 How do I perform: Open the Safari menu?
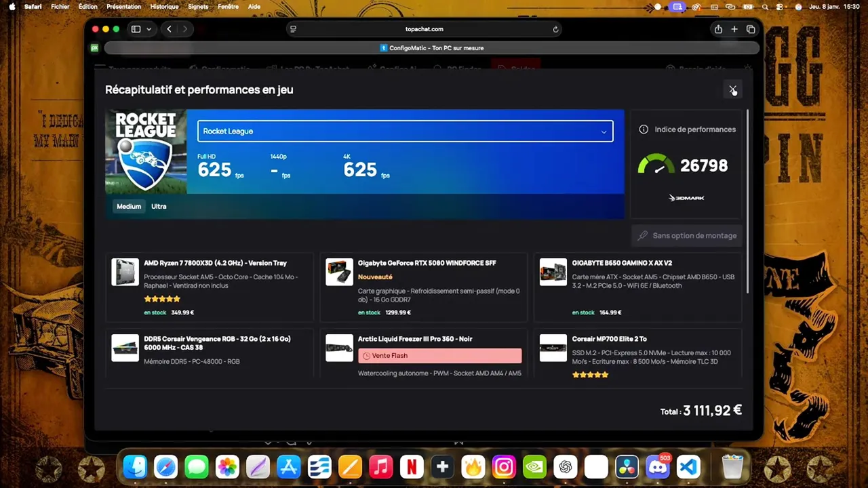[33, 7]
